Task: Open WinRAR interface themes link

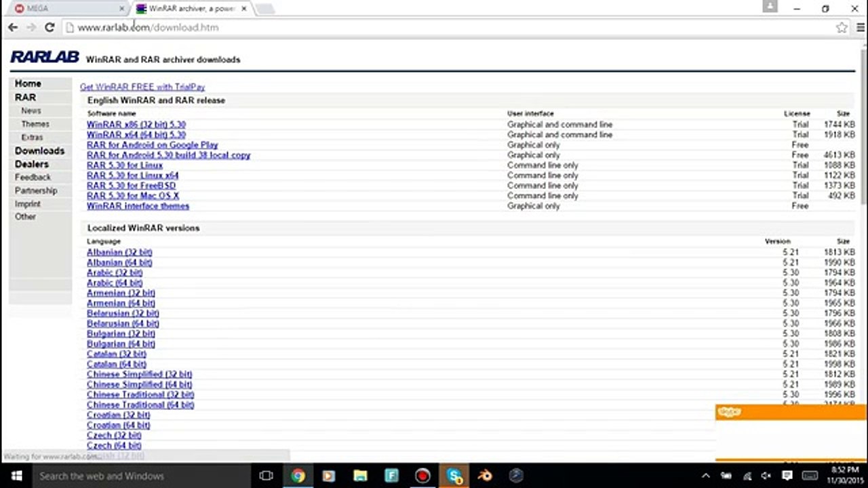Action: pyautogui.click(x=138, y=206)
